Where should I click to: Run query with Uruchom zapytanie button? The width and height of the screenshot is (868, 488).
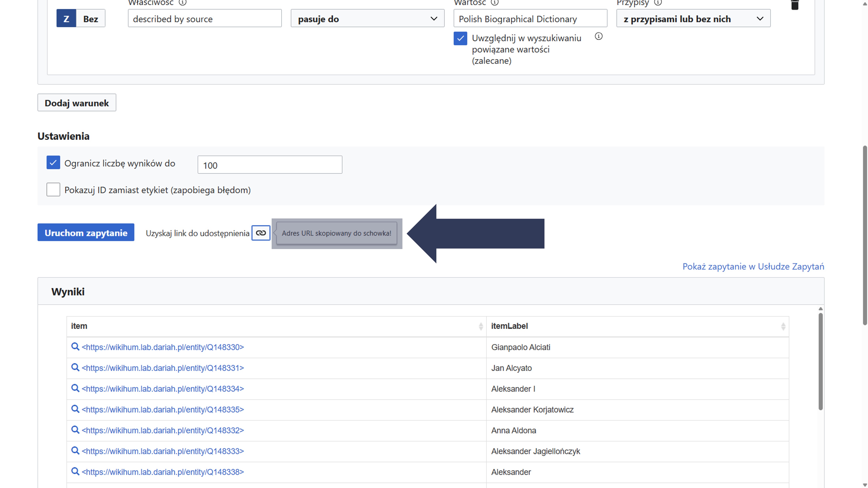tap(86, 232)
